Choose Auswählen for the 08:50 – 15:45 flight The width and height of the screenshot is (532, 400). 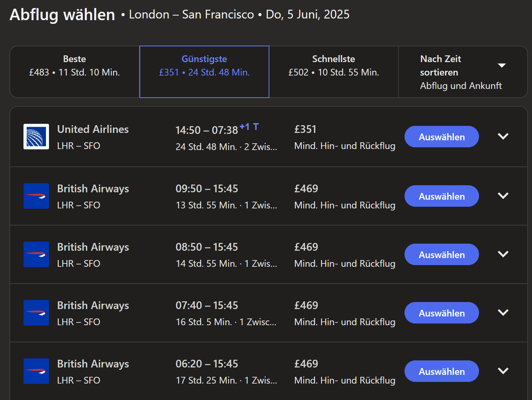coord(442,254)
